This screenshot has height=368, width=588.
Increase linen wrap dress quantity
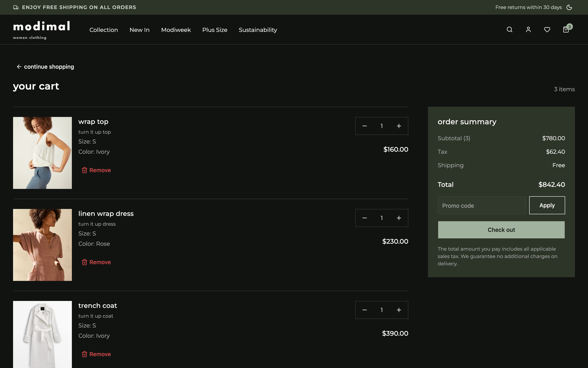pos(399,218)
